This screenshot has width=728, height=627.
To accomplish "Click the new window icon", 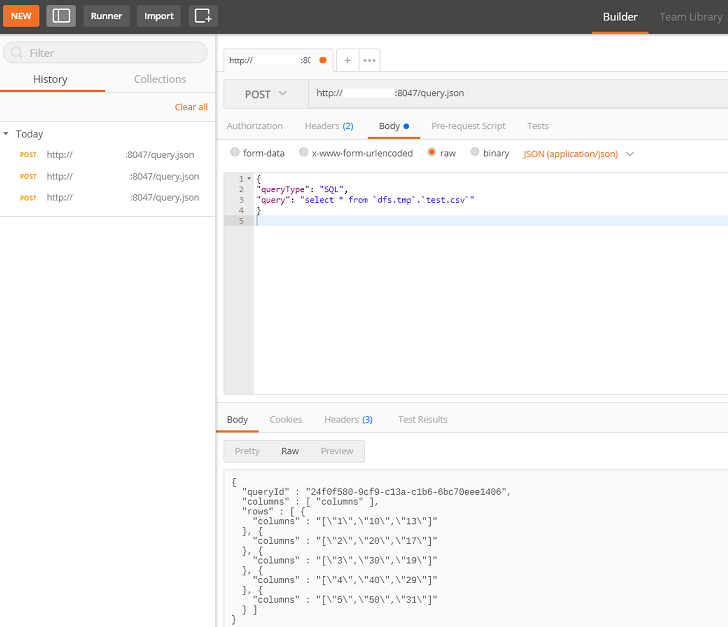I will (203, 16).
